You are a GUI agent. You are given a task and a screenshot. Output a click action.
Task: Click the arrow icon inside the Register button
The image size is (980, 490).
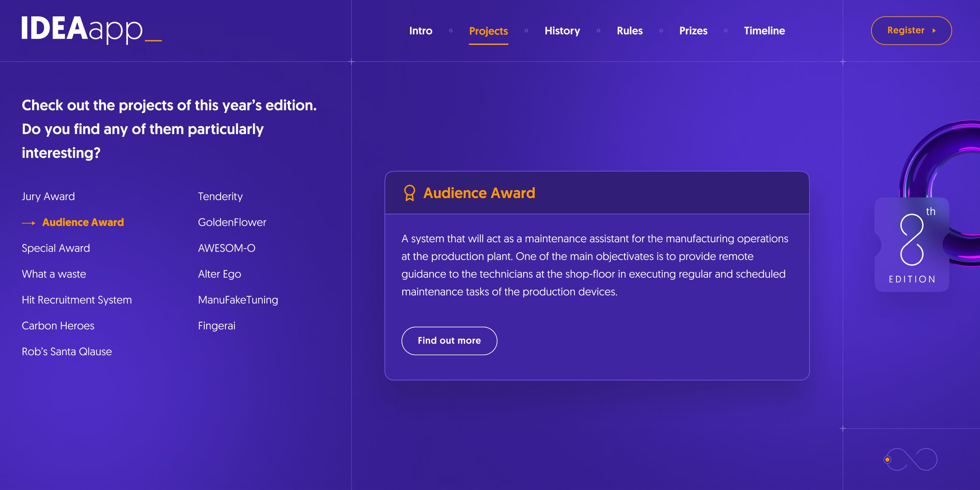pos(934,31)
